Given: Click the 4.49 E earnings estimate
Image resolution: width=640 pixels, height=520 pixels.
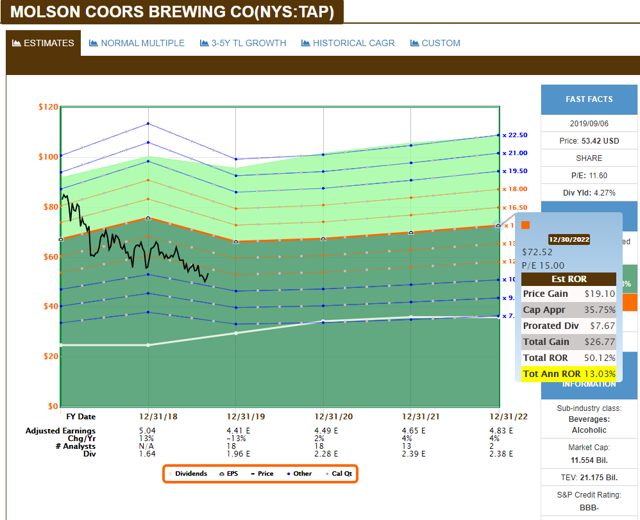Looking at the screenshot, I should click(x=326, y=431).
